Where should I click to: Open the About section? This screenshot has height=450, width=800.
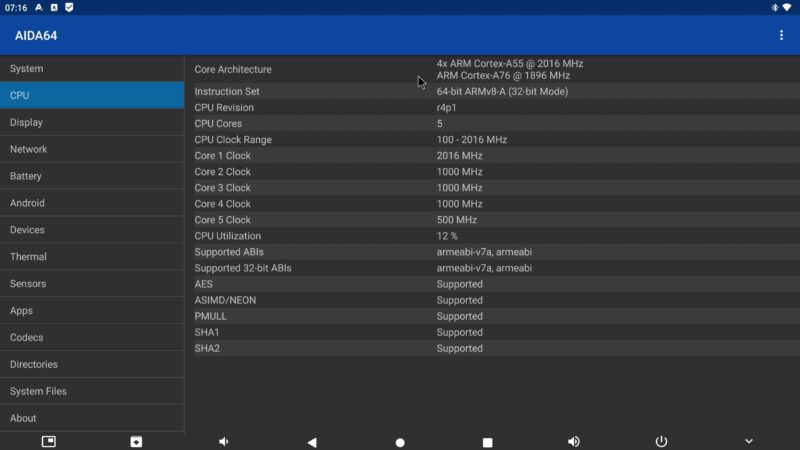92,418
